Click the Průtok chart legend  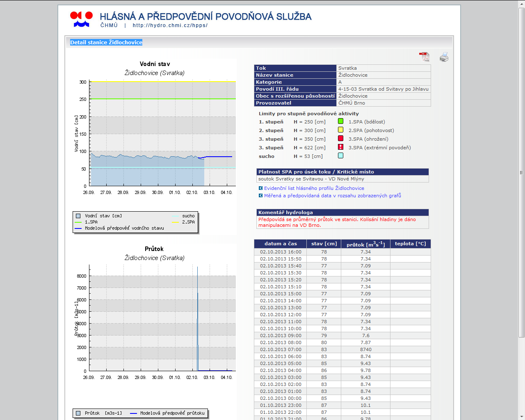[140, 413]
